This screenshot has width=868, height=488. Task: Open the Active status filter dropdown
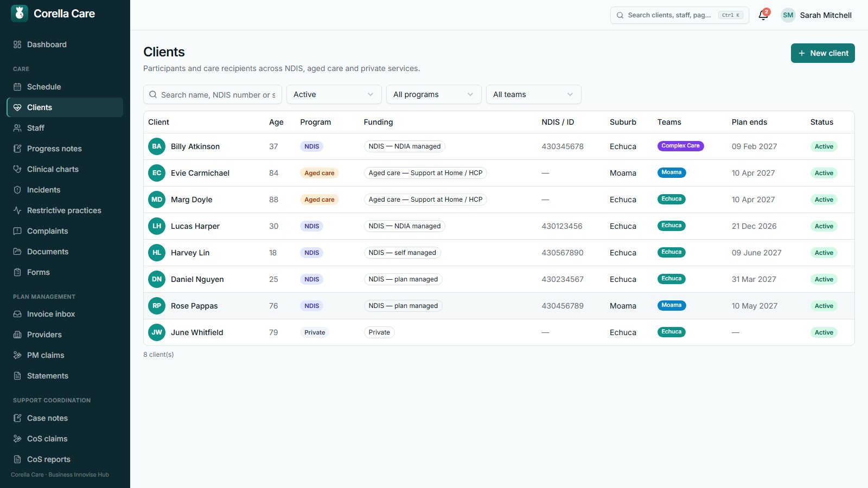334,94
